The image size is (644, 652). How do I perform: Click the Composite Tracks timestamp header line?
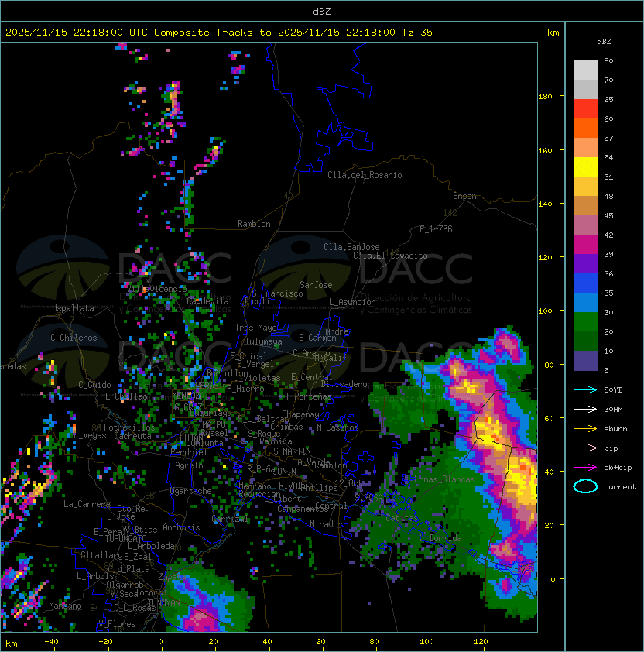[x=219, y=33]
